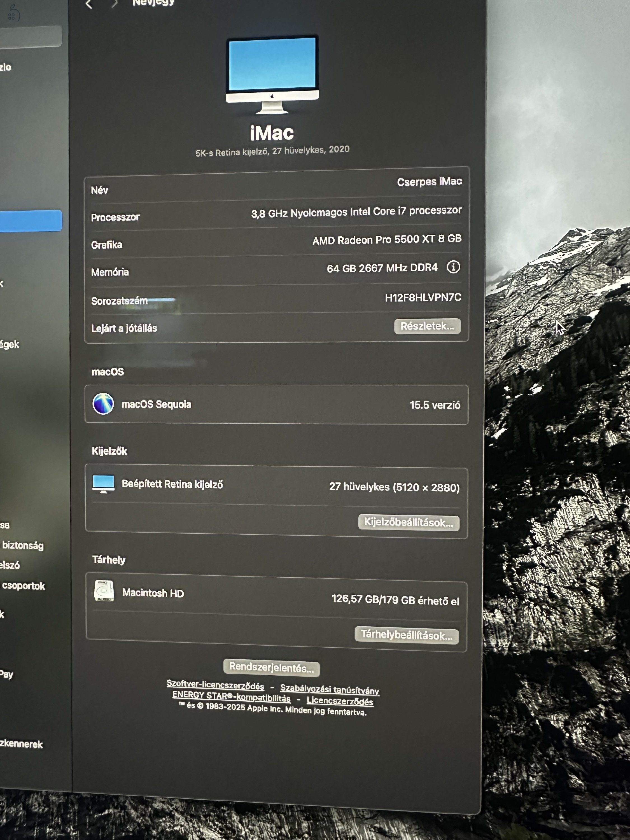This screenshot has width=630, height=840.
Task: Click the macOS Sequoia icon
Action: pyautogui.click(x=103, y=403)
